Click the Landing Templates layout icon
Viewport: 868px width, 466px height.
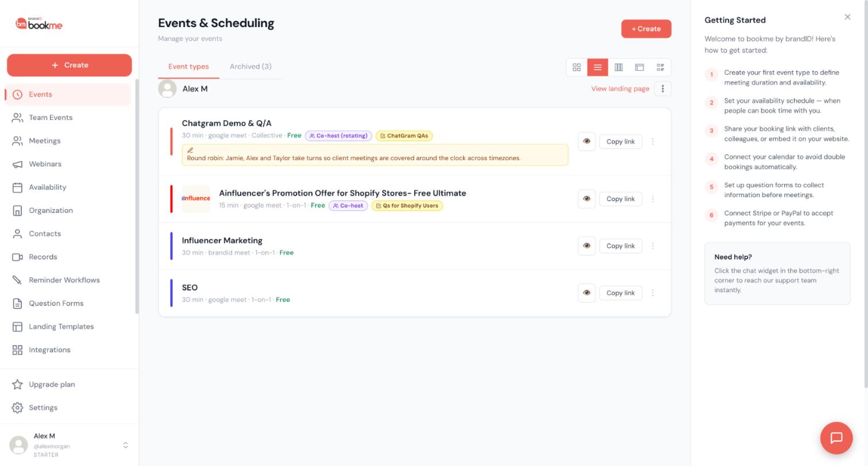pos(17,327)
